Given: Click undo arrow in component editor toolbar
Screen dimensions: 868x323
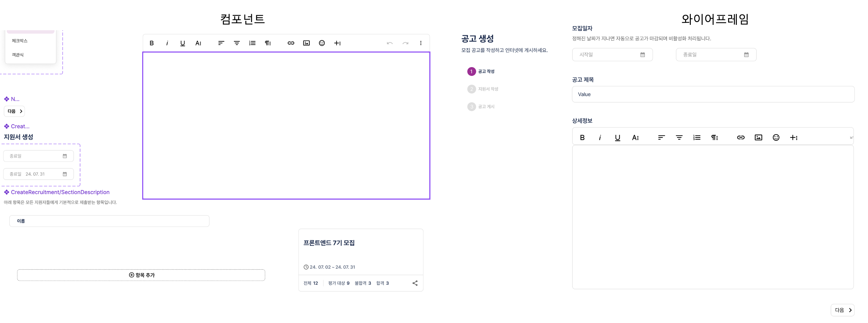Looking at the screenshot, I should (390, 43).
